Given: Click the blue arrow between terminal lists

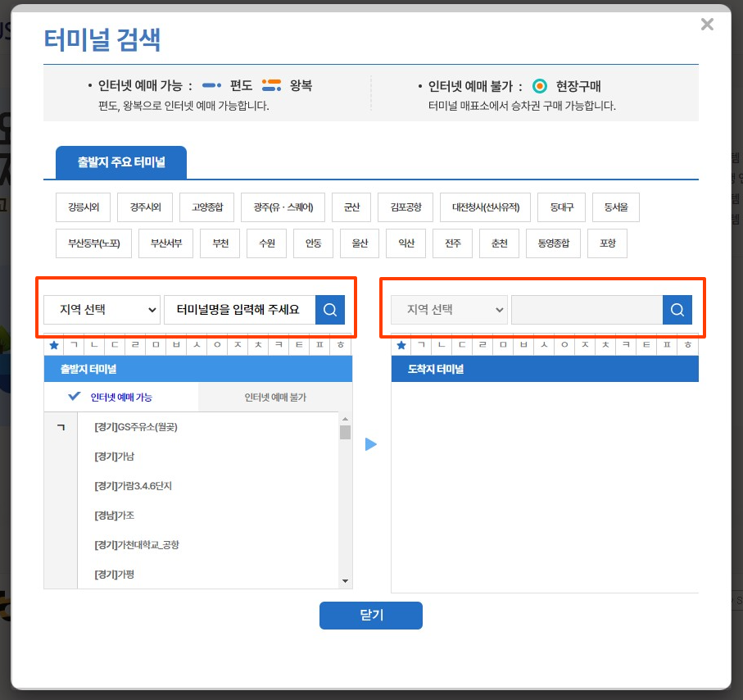Looking at the screenshot, I should click(x=371, y=444).
